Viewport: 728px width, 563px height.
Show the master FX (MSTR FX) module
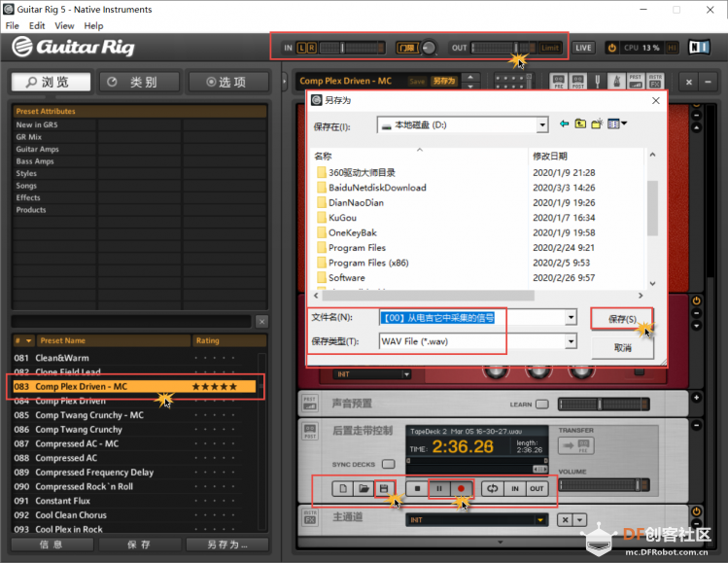coord(655,82)
